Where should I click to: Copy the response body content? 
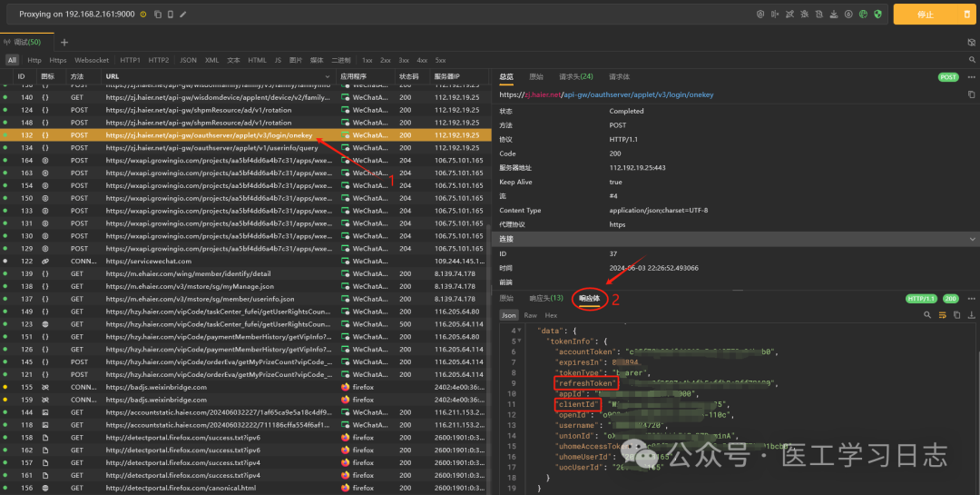(957, 315)
